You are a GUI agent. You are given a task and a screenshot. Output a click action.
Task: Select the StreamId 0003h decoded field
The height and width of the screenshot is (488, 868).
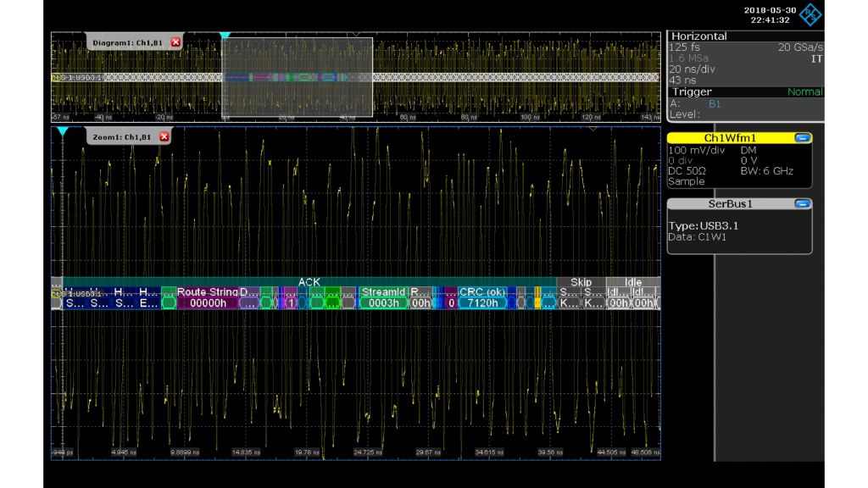(382, 297)
